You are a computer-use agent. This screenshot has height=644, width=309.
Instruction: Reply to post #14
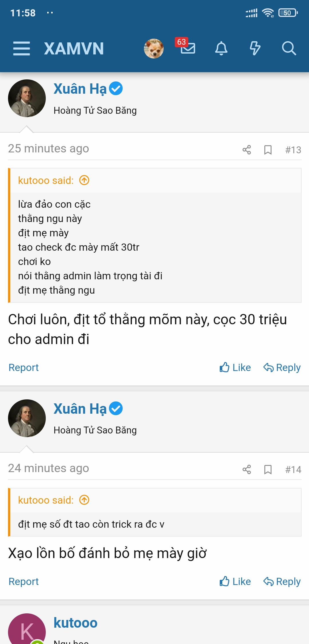tap(282, 582)
